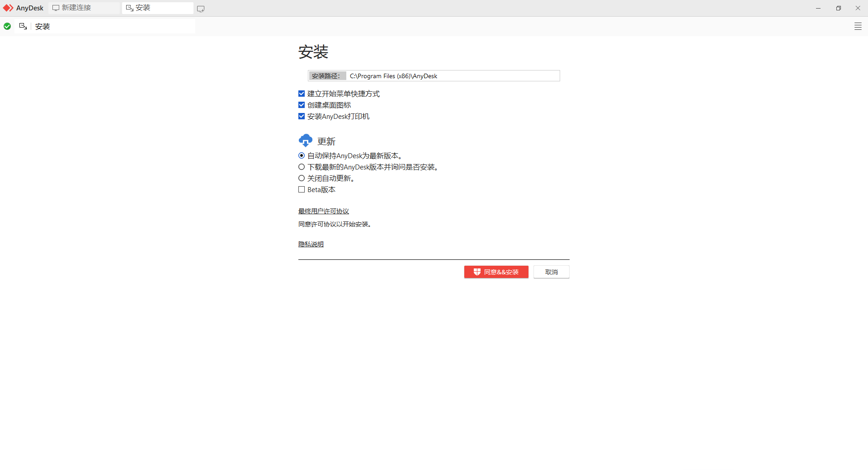Select 关闭自动更新 option
Viewport: 868px width, 470px height.
(x=302, y=178)
